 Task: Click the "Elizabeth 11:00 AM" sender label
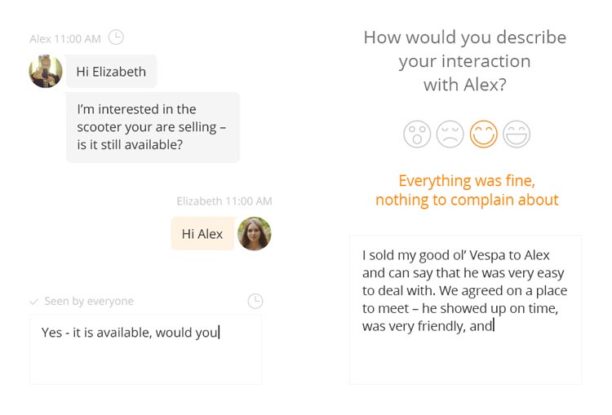click(x=224, y=201)
